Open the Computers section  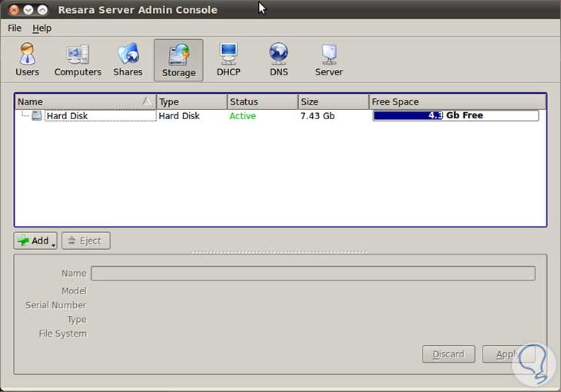(78, 60)
